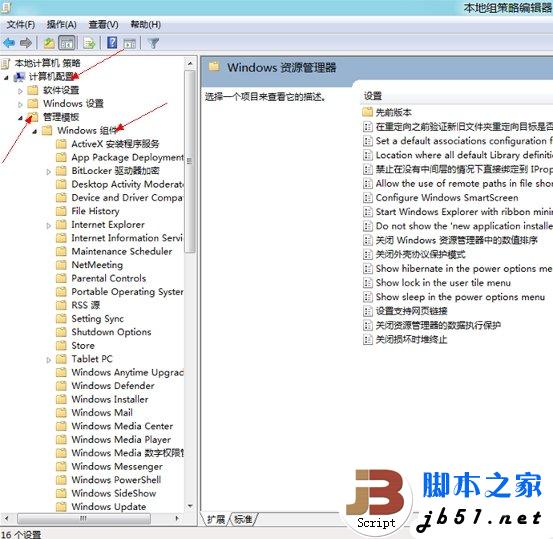Click the 计算机配置 computer icon
The width and height of the screenshot is (553, 539).
[x=19, y=77]
